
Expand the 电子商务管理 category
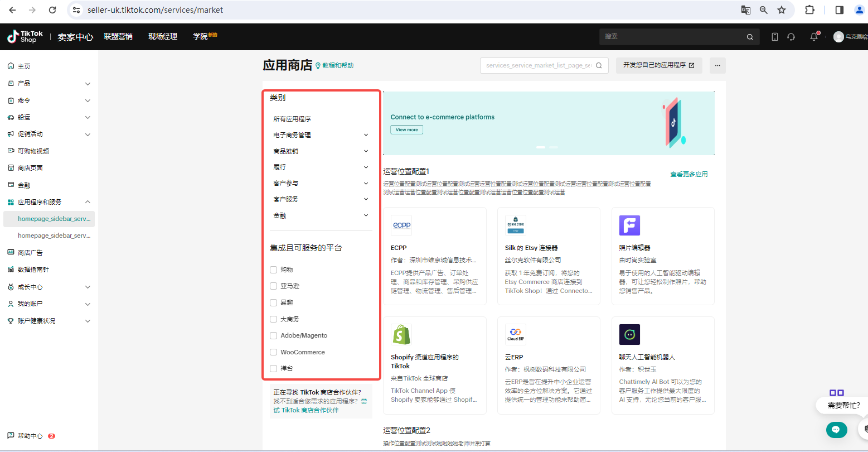[x=366, y=135]
